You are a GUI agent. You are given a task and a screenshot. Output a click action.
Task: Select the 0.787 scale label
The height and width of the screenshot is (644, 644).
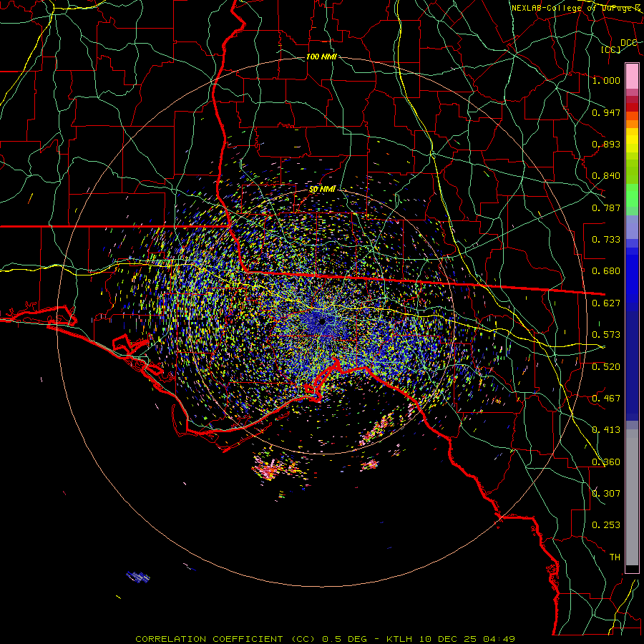click(x=606, y=208)
